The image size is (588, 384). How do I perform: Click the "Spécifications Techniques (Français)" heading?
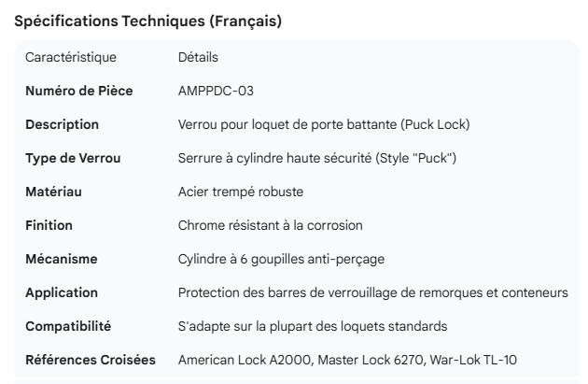point(147,21)
